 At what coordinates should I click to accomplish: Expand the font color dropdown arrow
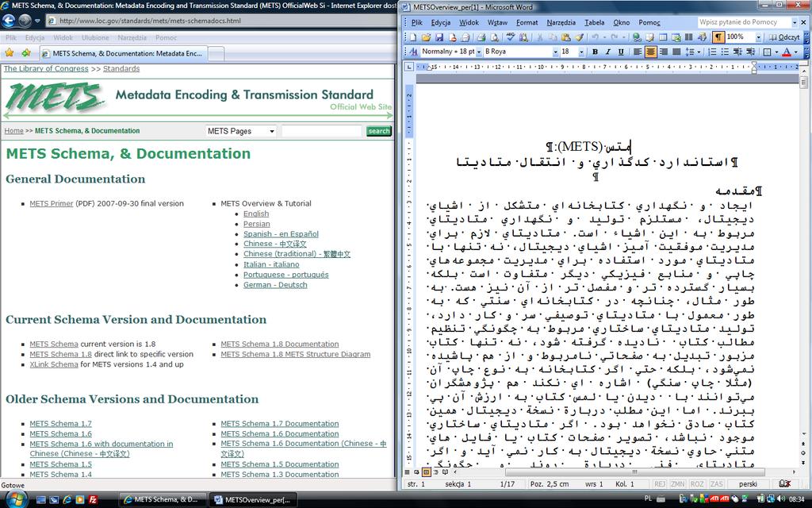pos(795,52)
